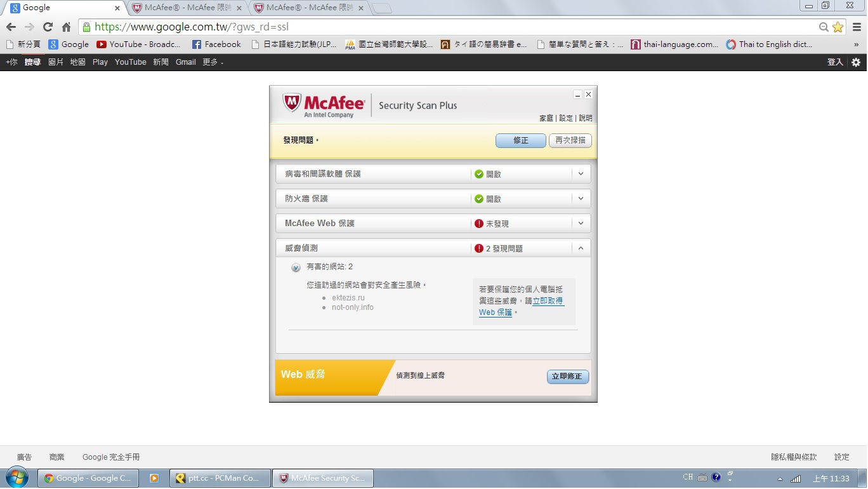
Task: Close the second McAfee tab
Action: [361, 8]
